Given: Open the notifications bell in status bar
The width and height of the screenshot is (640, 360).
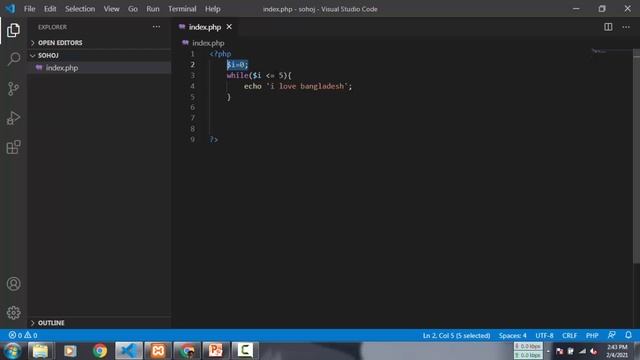Looking at the screenshot, I should click(x=628, y=335).
